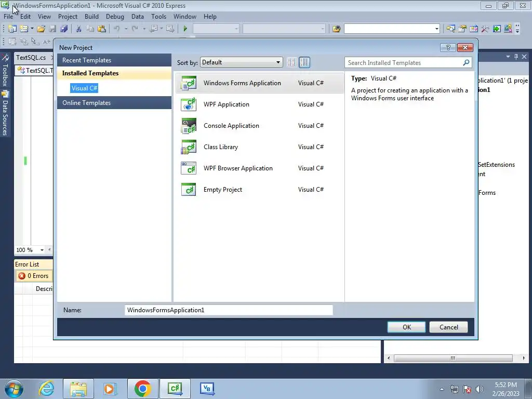Open the Toolbox sidebar tab
Screen dimensions: 532x399
tap(5, 71)
